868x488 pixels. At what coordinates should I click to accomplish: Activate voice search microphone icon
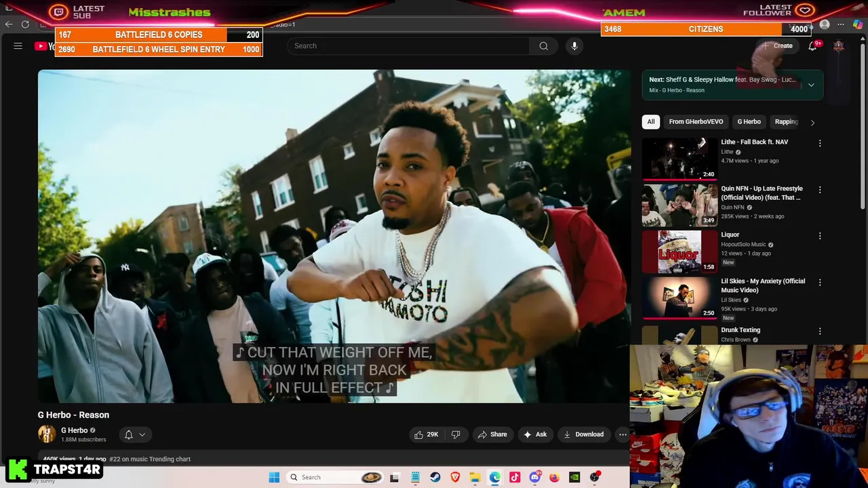pos(574,46)
